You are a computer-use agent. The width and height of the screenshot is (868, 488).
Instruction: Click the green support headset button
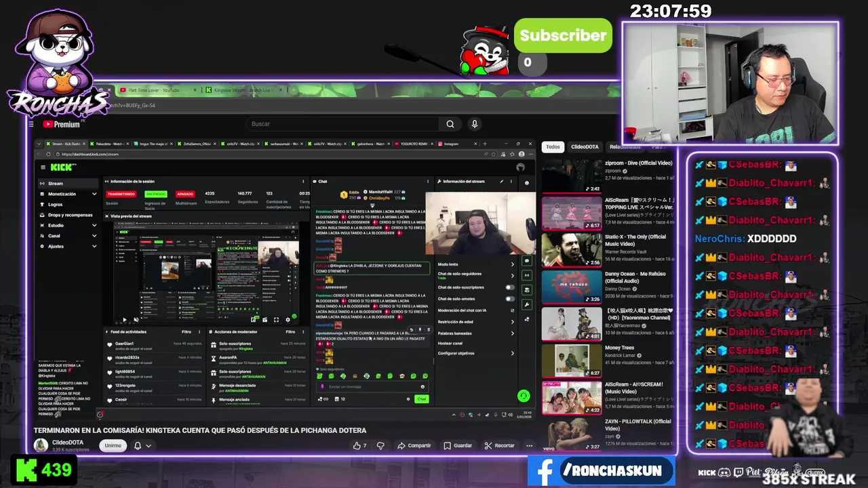point(523,396)
